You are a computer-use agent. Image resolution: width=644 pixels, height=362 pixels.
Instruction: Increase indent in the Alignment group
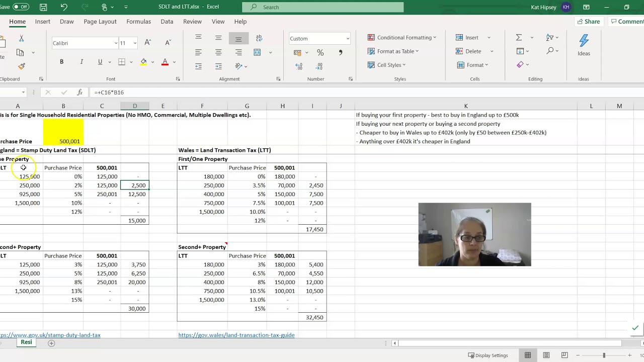(x=218, y=66)
